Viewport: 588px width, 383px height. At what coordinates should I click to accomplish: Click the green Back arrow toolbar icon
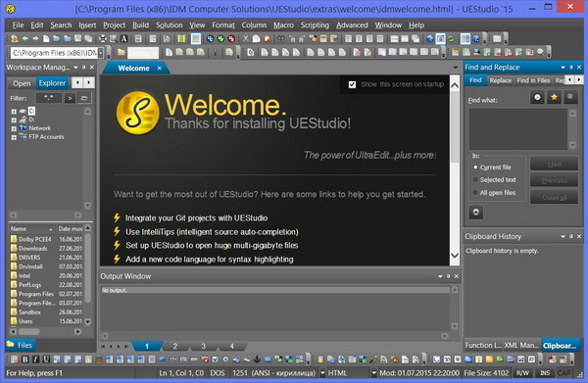[x=25, y=38]
